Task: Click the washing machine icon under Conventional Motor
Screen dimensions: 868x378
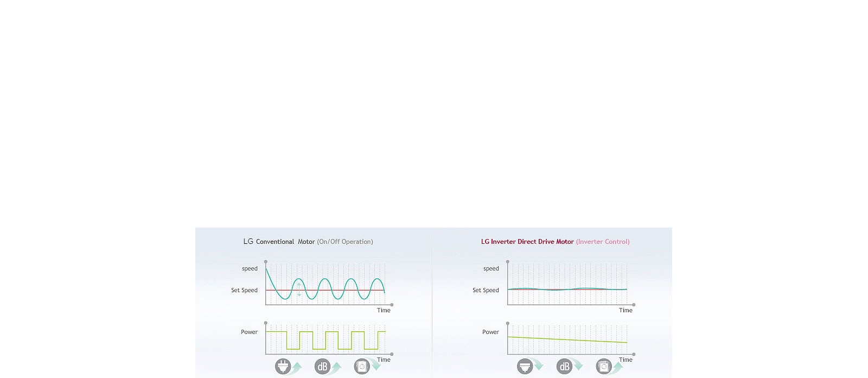Action: pyautogui.click(x=362, y=367)
